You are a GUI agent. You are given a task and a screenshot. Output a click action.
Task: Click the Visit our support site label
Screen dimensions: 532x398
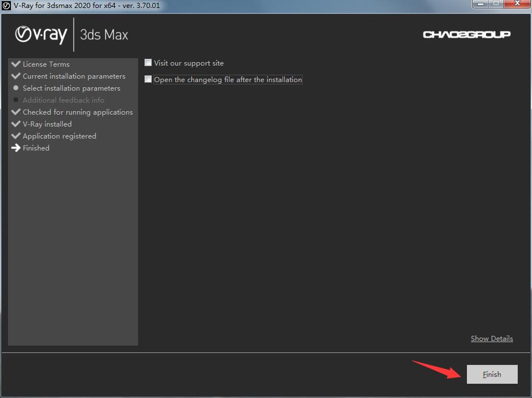pos(189,63)
